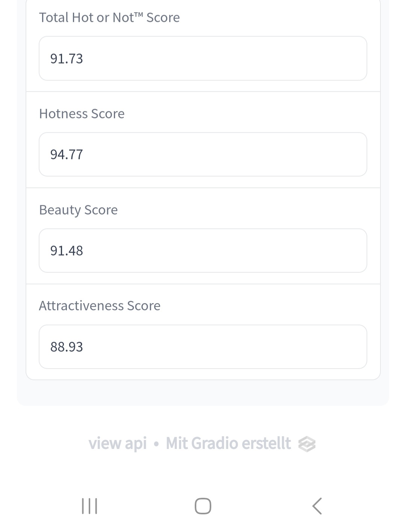Select the 94.77 value text
Viewport: 406px width, 532px height.
point(67,154)
